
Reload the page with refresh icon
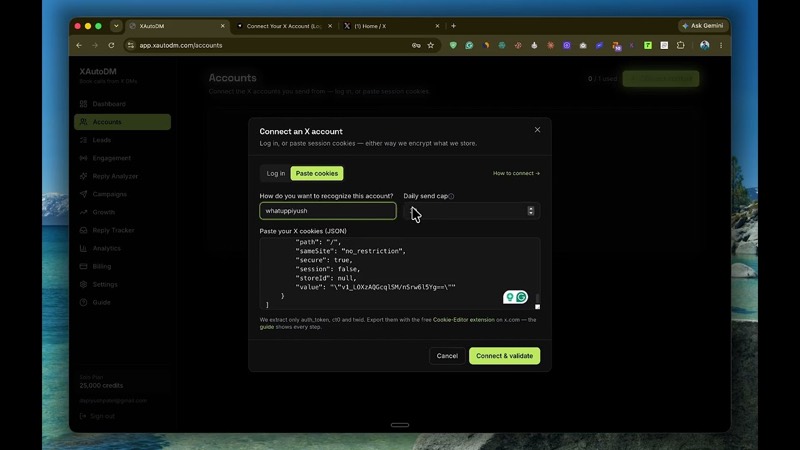click(111, 45)
